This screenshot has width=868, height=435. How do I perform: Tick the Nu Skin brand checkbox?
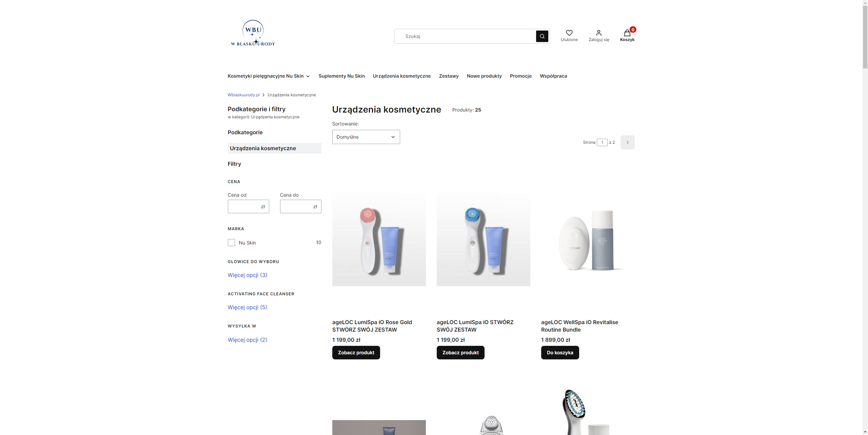pyautogui.click(x=231, y=243)
